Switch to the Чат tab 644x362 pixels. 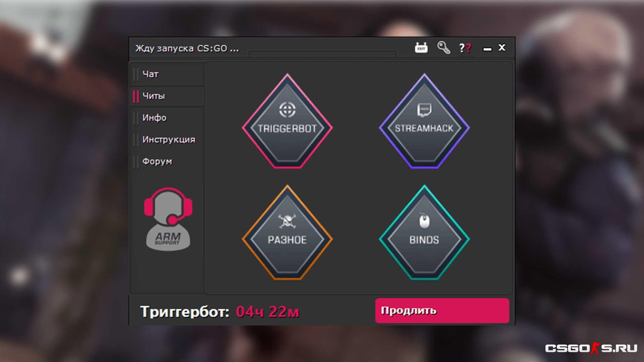click(167, 74)
